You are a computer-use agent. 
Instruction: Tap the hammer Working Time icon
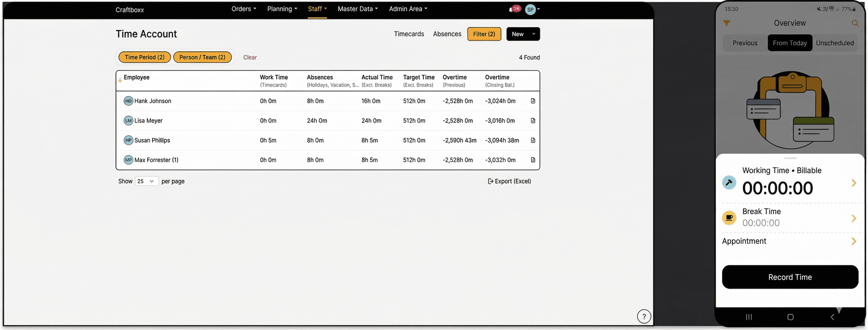pos(729,183)
